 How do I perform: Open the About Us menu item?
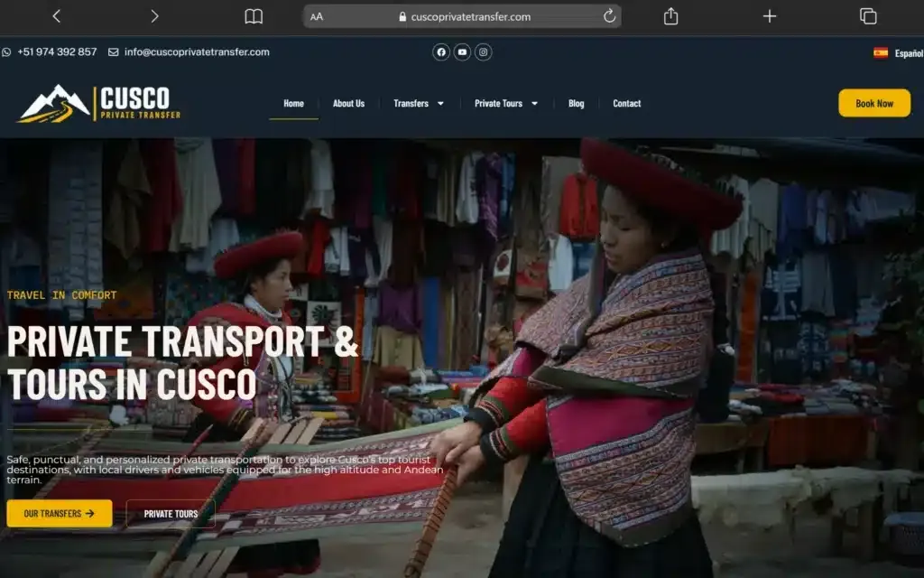(x=348, y=103)
